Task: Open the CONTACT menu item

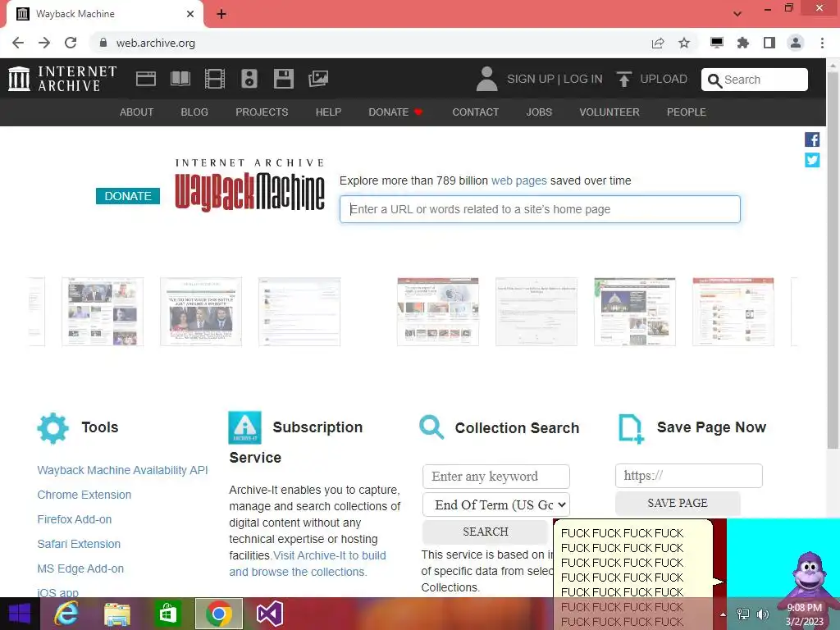Action: tap(475, 112)
